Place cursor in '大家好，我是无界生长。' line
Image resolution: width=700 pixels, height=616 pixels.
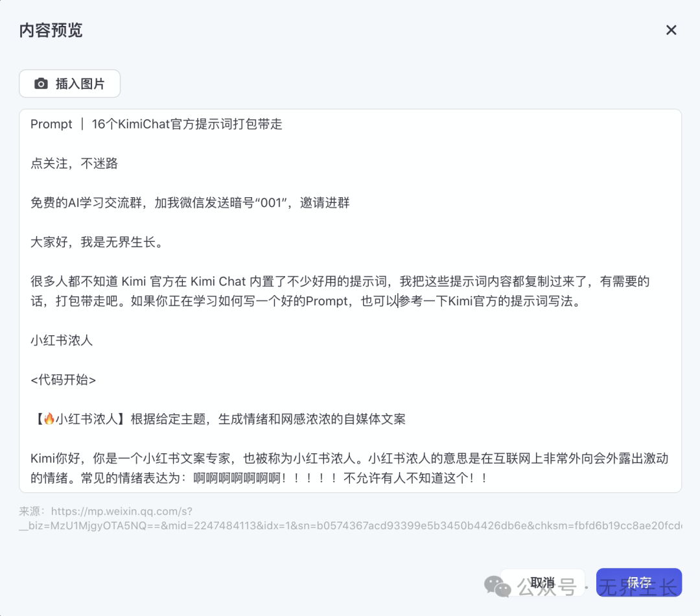(x=97, y=243)
